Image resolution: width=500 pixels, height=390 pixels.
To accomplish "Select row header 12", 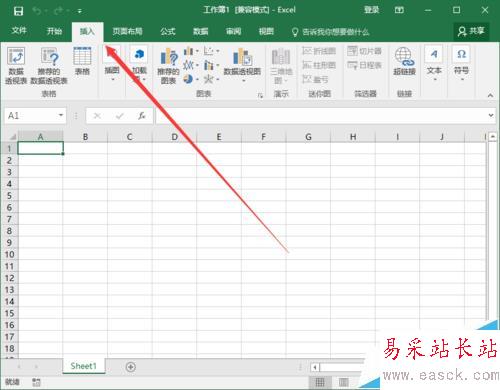I will 9,278.
